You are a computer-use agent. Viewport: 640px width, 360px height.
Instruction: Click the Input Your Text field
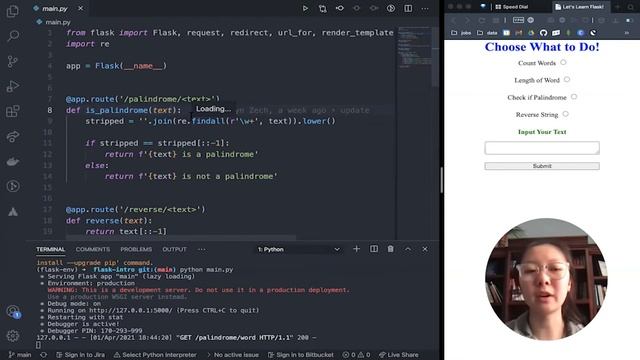(x=542, y=148)
